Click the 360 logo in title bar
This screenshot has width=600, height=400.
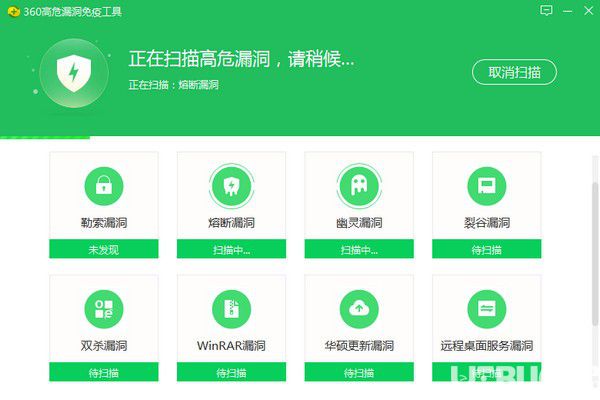13,11
